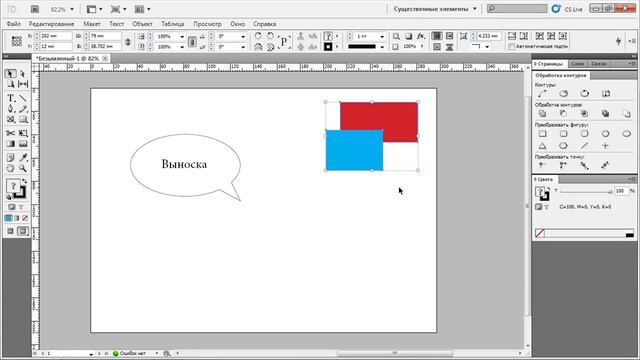Switch to the Страницы panel tab
Image resolution: width=640 pixels, height=360 pixels.
(x=549, y=64)
